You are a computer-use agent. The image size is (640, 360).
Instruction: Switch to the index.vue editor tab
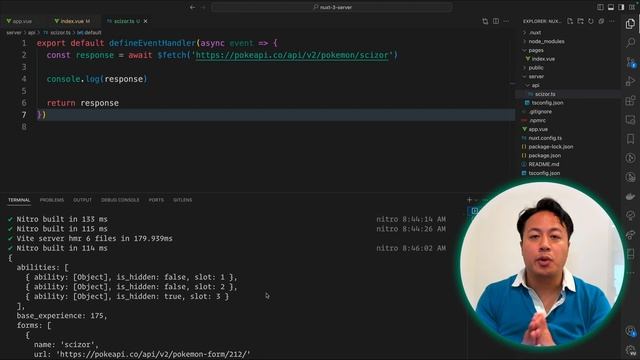coord(72,21)
